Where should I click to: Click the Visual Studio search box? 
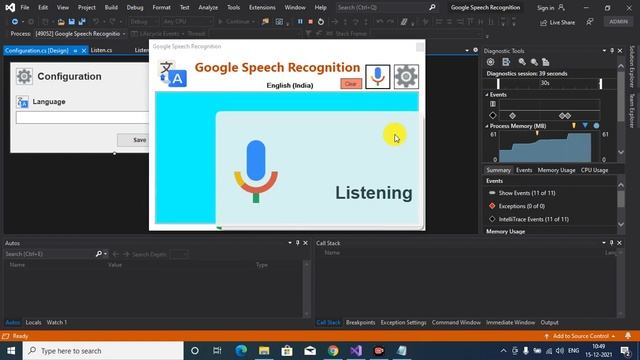386,7
